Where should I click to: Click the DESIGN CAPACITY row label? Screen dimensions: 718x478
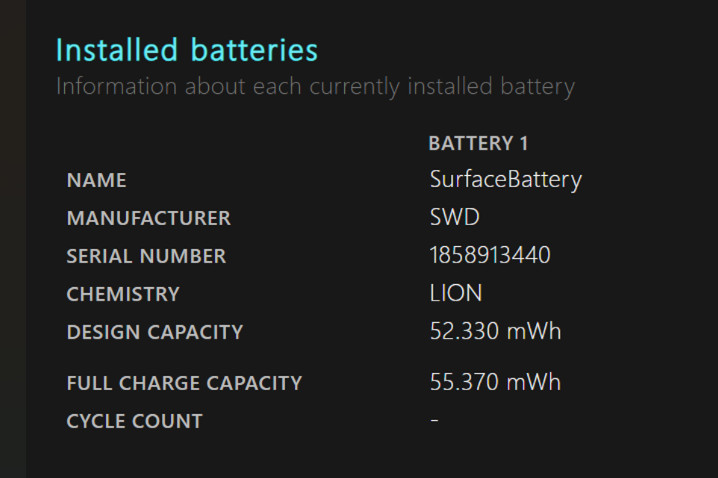coord(154,332)
